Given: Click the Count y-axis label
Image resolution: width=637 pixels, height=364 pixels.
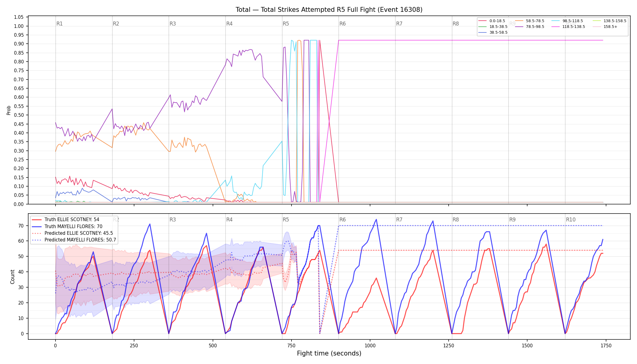Looking at the screenshot, I should coord(12,277).
